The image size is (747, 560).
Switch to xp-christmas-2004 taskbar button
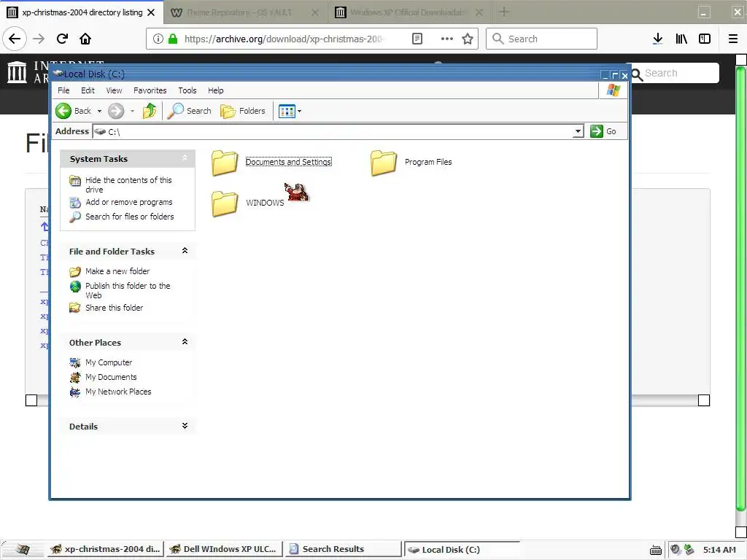point(105,549)
